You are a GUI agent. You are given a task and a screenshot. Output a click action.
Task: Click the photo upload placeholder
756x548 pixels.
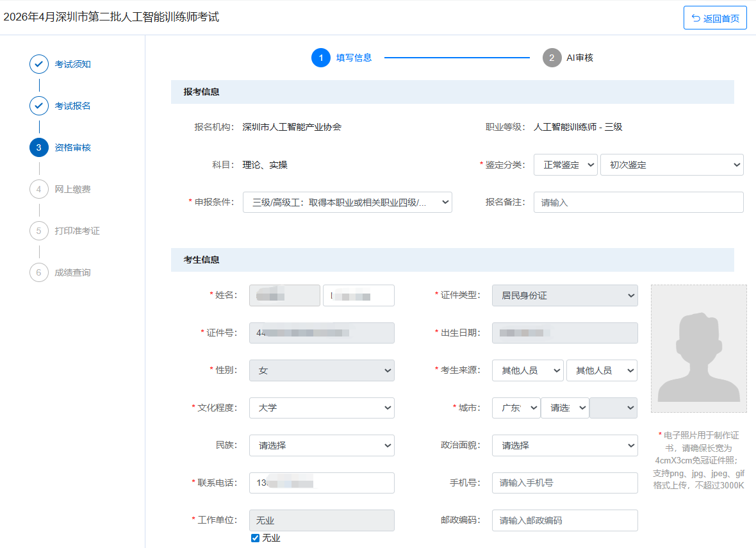[698, 349]
